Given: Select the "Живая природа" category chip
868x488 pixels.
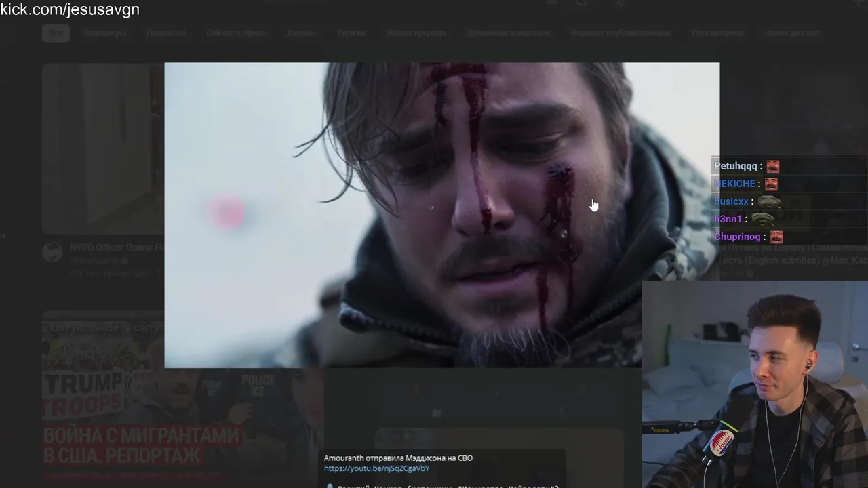Looking at the screenshot, I should [416, 33].
